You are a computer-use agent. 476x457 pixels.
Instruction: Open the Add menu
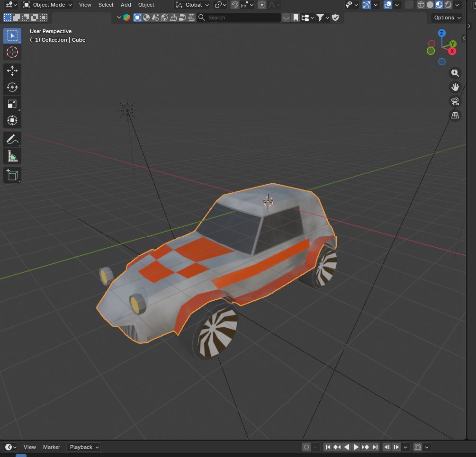click(126, 5)
